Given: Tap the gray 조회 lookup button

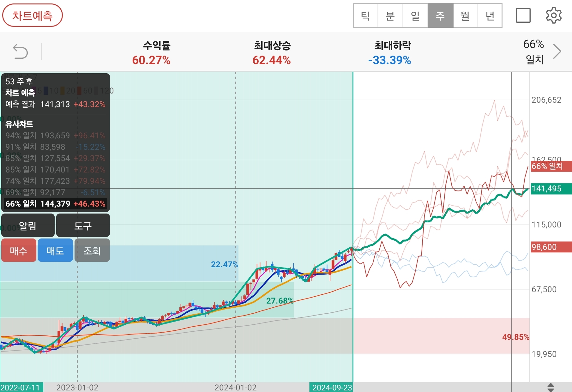Looking at the screenshot, I should click(x=92, y=250).
